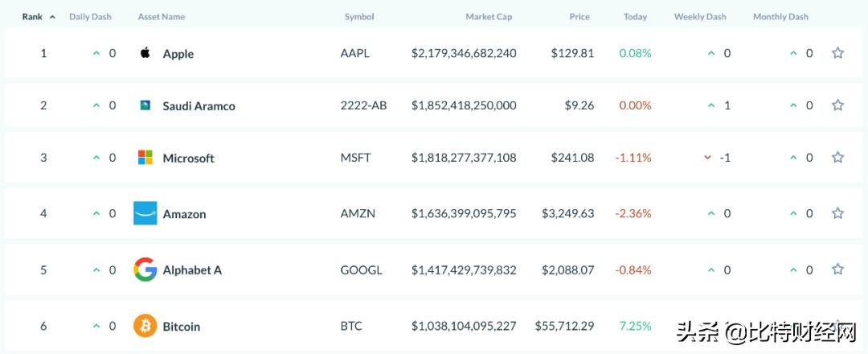Viewport: 868px width, 354px height.
Task: Sort by Weekly Dash column header
Action: [701, 17]
